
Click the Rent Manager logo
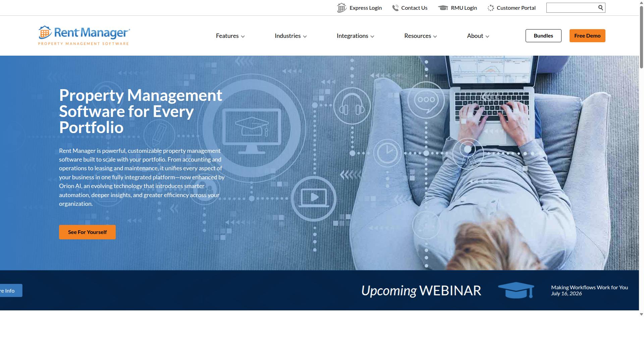pos(84,35)
